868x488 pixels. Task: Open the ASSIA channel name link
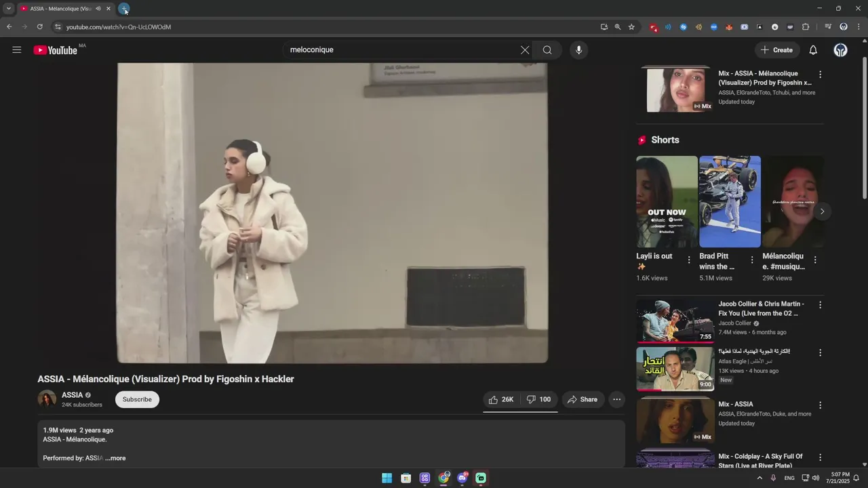pyautogui.click(x=72, y=395)
